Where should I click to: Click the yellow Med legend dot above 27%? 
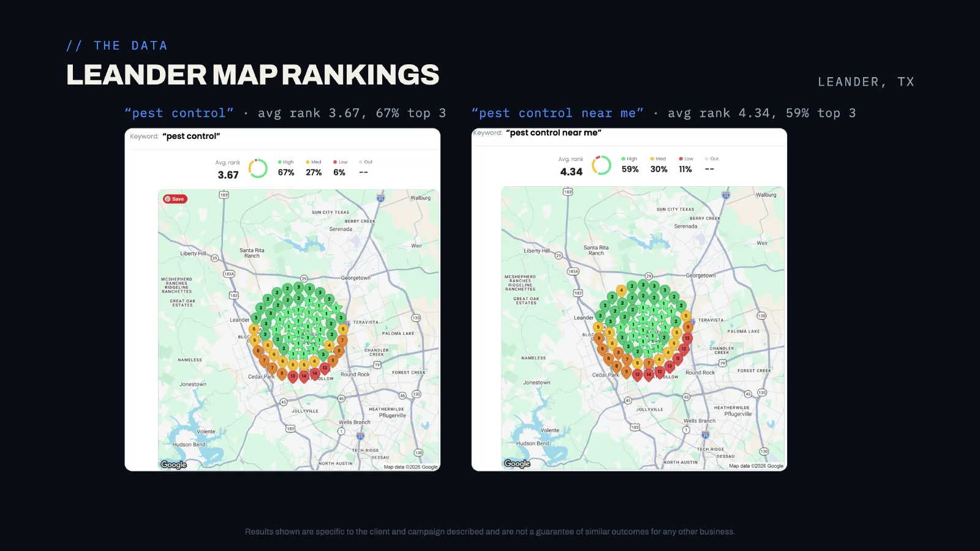click(x=307, y=162)
